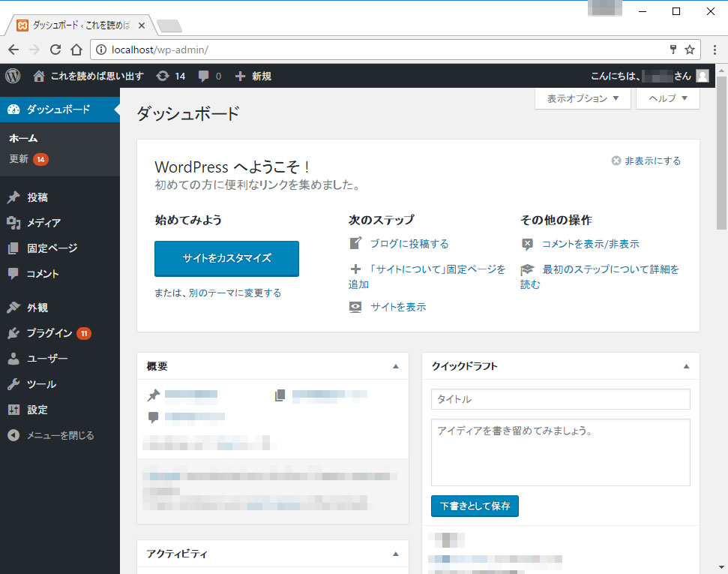Open the Chrome three-dot menu
This screenshot has width=728, height=574.
point(715,50)
